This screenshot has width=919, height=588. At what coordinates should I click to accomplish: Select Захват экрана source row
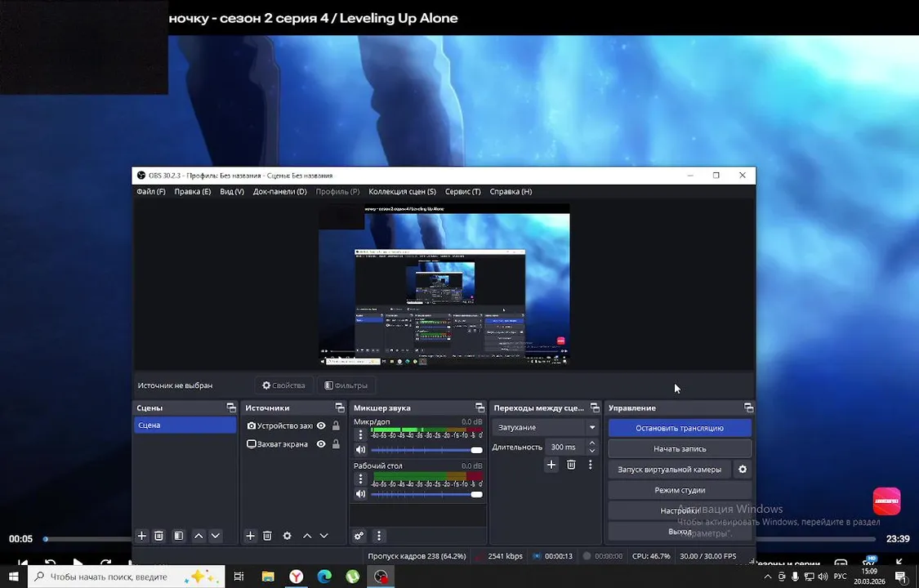pos(293,444)
